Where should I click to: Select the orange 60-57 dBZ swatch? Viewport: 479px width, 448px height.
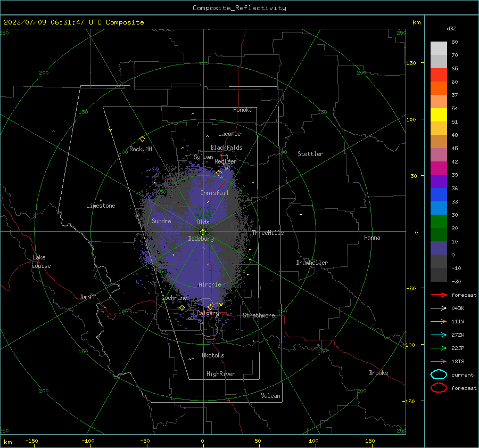click(439, 88)
